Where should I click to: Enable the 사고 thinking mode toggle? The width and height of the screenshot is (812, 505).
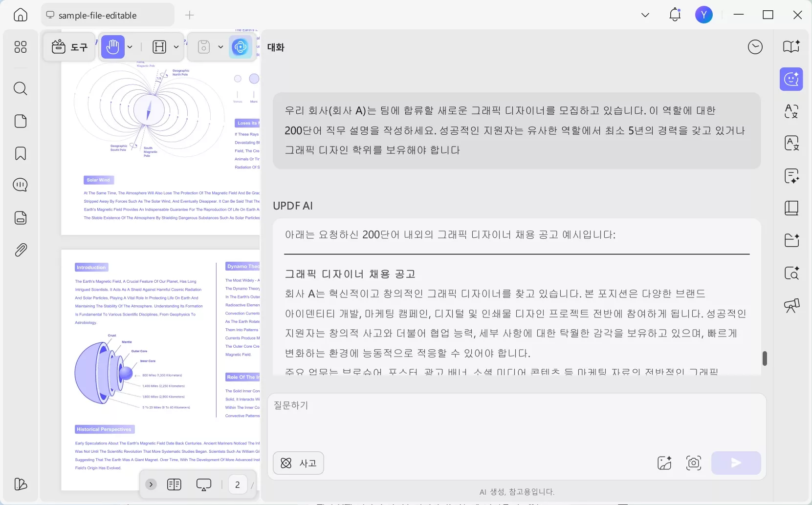[298, 463]
